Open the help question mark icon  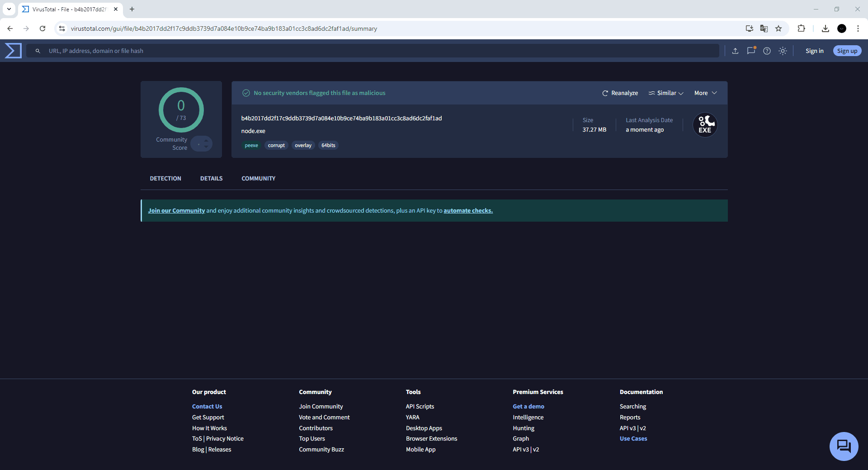[767, 51]
